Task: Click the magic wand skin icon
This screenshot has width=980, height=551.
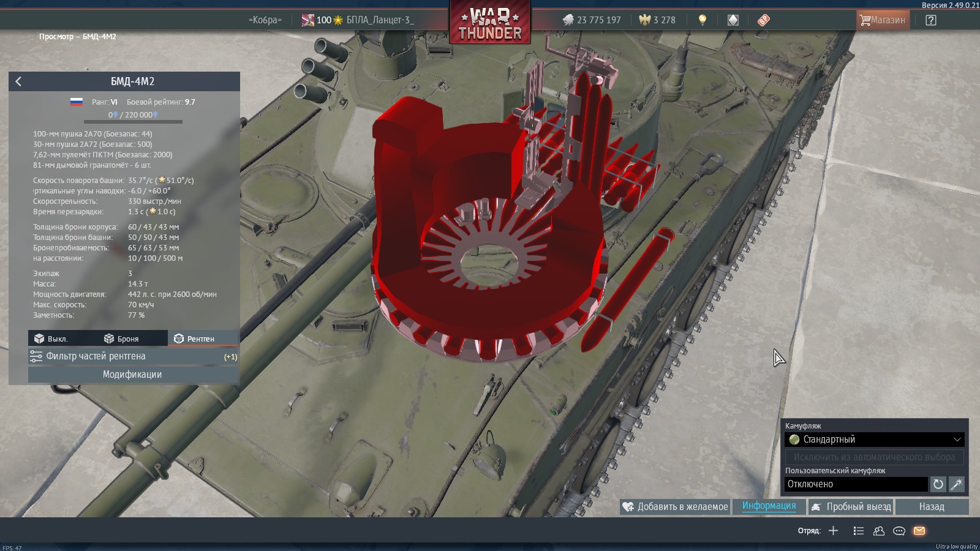Action: [956, 484]
